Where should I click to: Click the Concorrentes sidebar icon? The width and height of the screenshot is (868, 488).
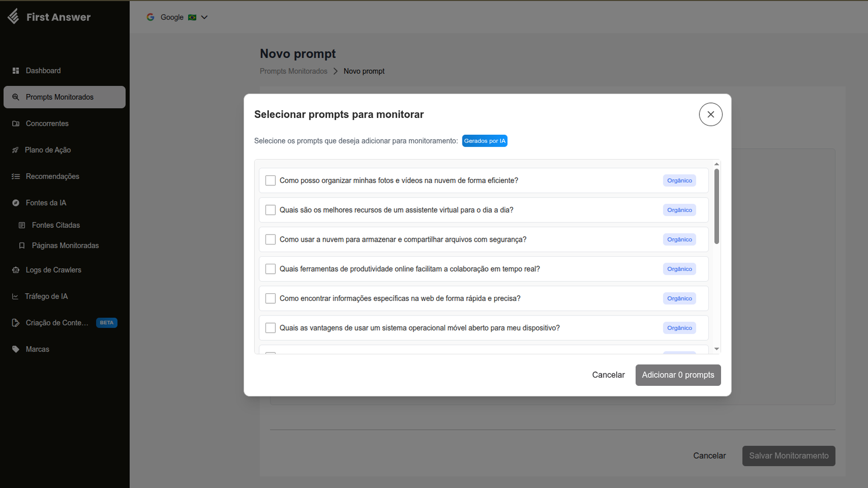coord(16,124)
